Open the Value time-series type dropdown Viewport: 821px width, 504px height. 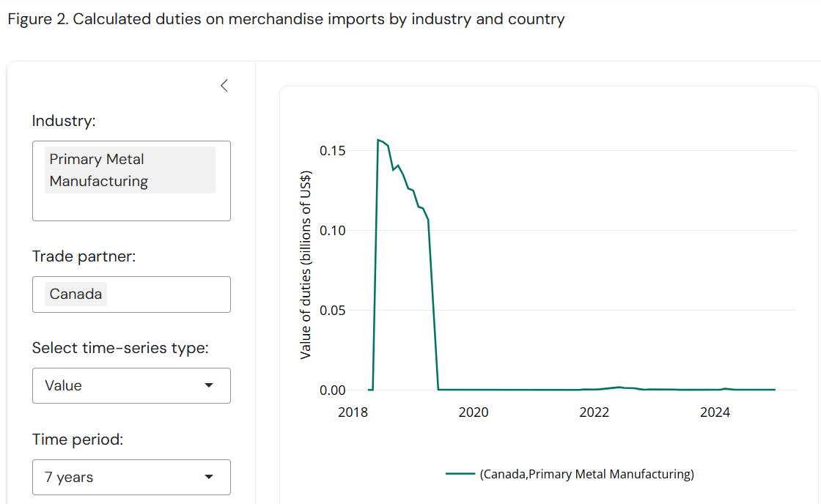(131, 385)
